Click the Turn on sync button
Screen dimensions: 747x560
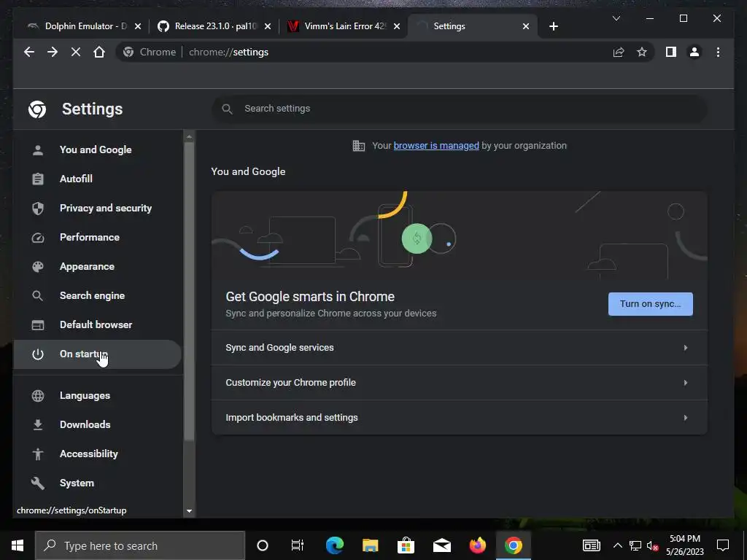point(650,304)
